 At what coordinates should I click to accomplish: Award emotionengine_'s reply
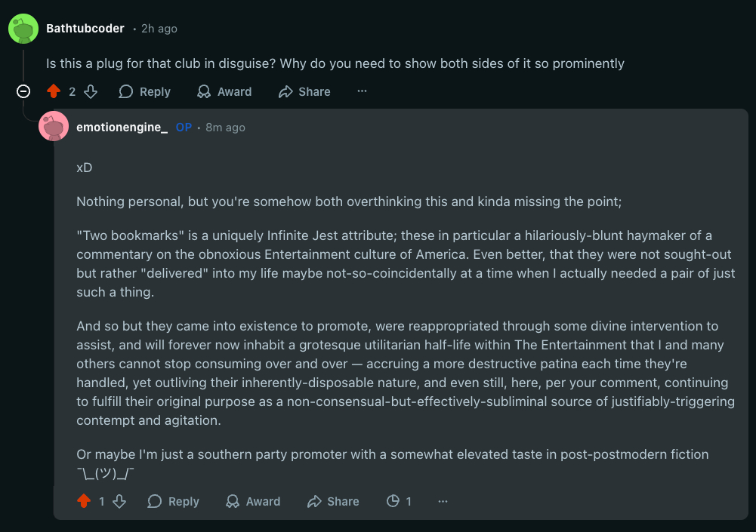(253, 501)
